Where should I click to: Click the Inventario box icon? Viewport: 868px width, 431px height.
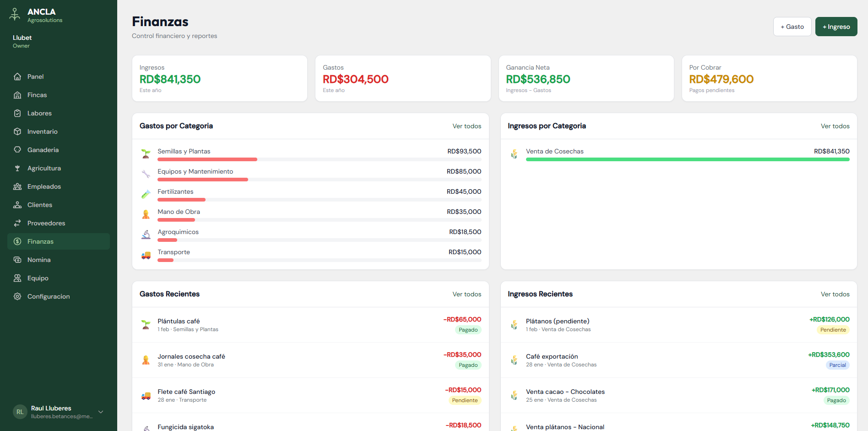[17, 131]
